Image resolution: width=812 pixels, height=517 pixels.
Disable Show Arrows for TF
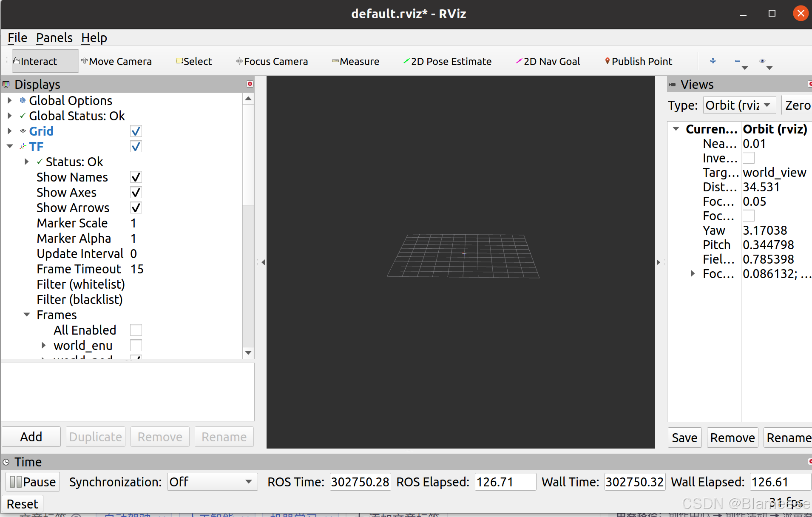[136, 207]
